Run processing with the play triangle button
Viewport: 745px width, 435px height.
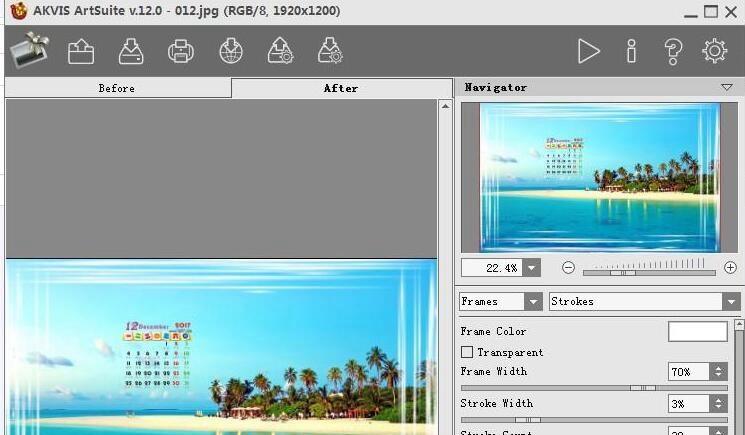tap(589, 51)
